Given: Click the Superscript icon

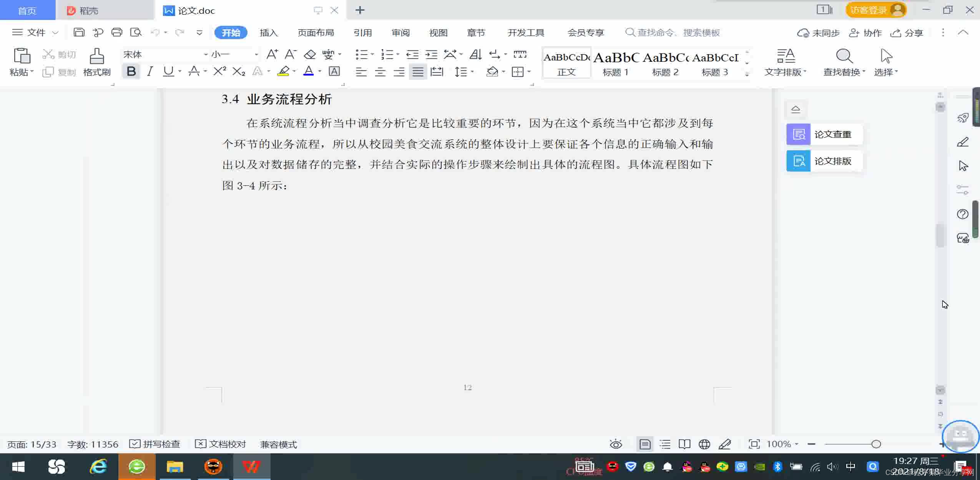Looking at the screenshot, I should coord(219,71).
